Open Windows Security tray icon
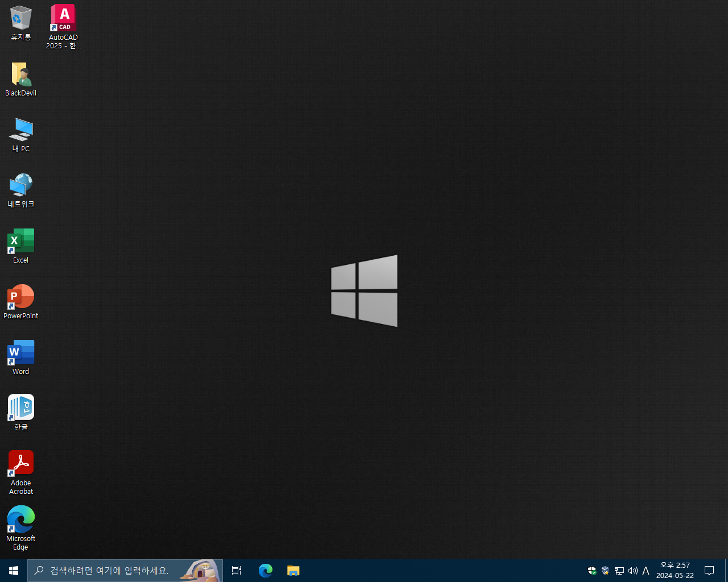This screenshot has width=728, height=582. (592, 571)
